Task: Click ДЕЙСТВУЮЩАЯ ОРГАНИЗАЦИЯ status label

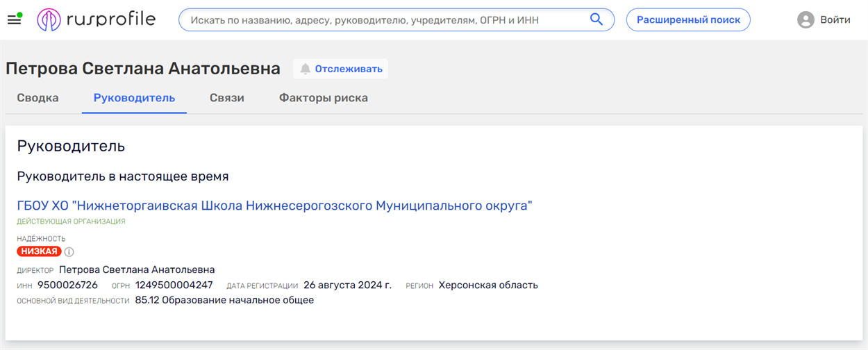Action: point(71,222)
